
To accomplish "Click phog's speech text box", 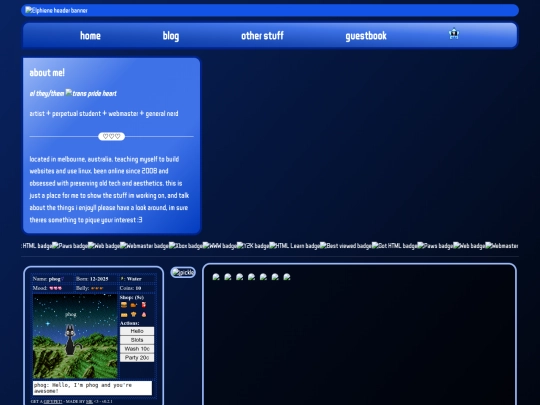I will [x=92, y=388].
